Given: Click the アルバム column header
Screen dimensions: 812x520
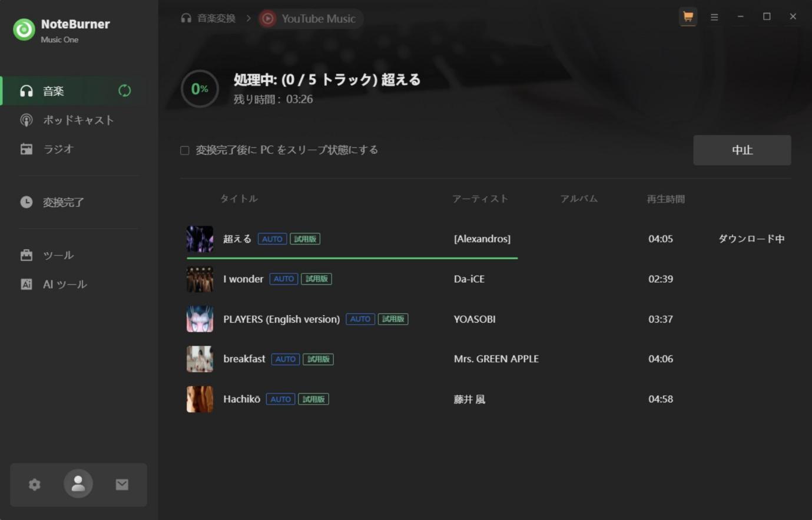Looking at the screenshot, I should [579, 199].
